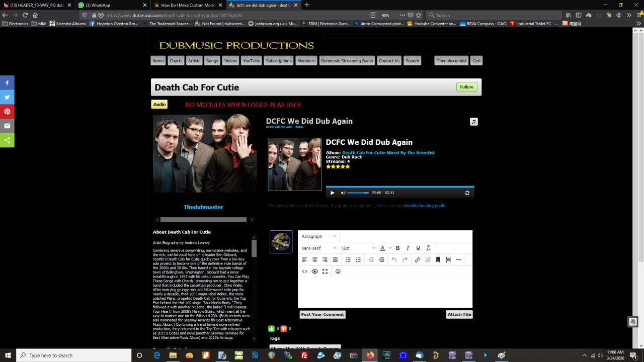Viewport: 644px width, 362px height.
Task: Open the emoticons picker in editor
Action: click(x=338, y=271)
